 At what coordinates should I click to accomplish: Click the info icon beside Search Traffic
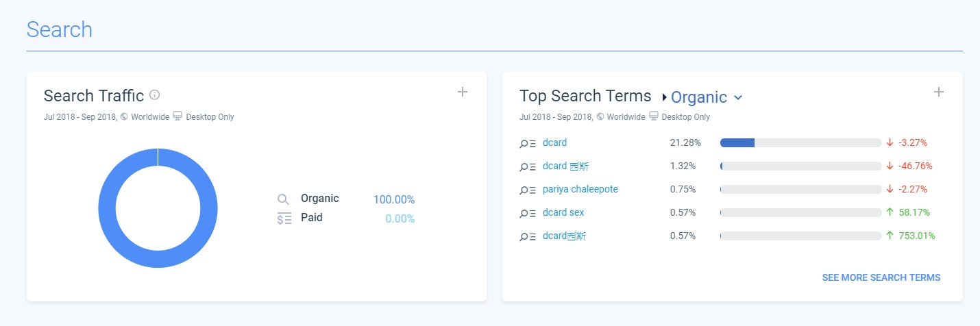coord(155,95)
